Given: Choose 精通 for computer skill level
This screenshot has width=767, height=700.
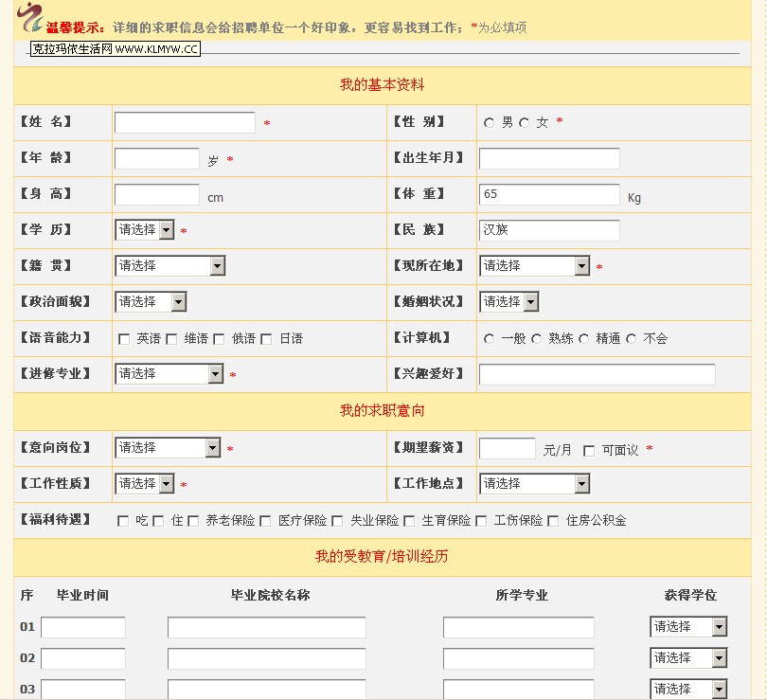Looking at the screenshot, I should click(583, 339).
